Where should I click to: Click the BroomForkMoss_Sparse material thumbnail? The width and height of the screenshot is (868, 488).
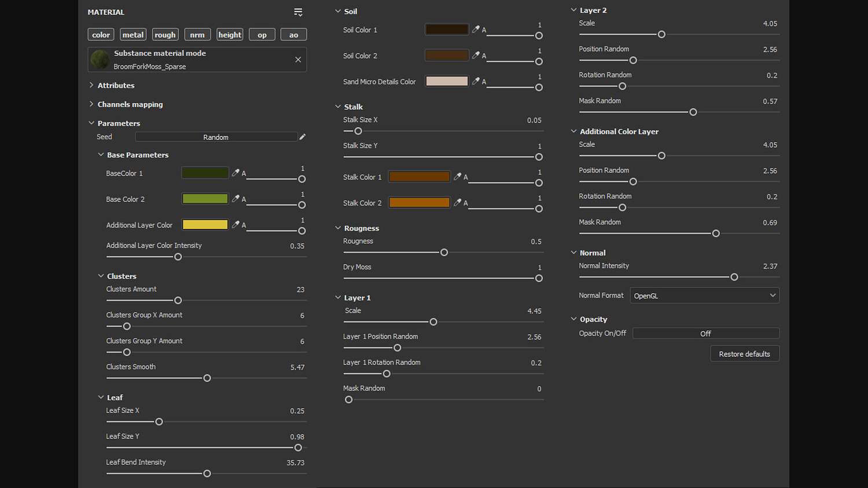100,60
